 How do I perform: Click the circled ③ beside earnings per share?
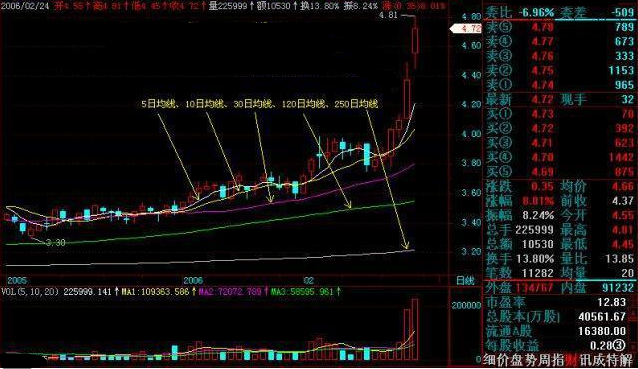coord(619,345)
